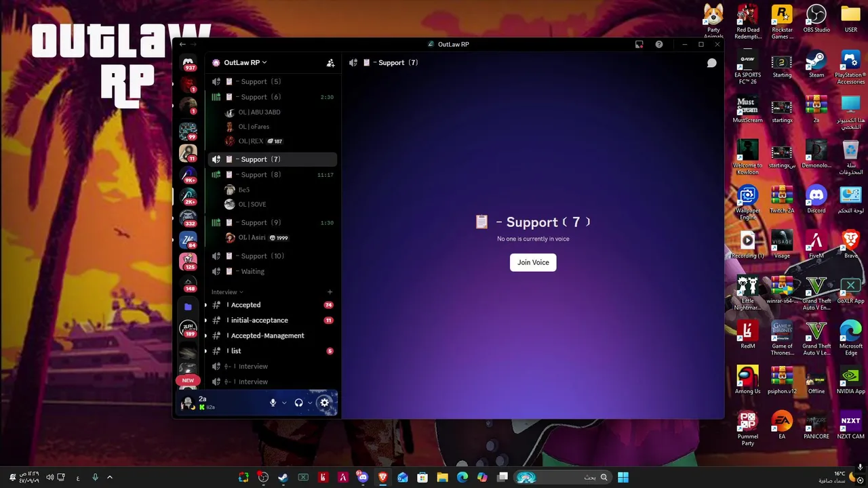
Task: Open the Discord desktop shortcut icon
Action: (x=816, y=200)
